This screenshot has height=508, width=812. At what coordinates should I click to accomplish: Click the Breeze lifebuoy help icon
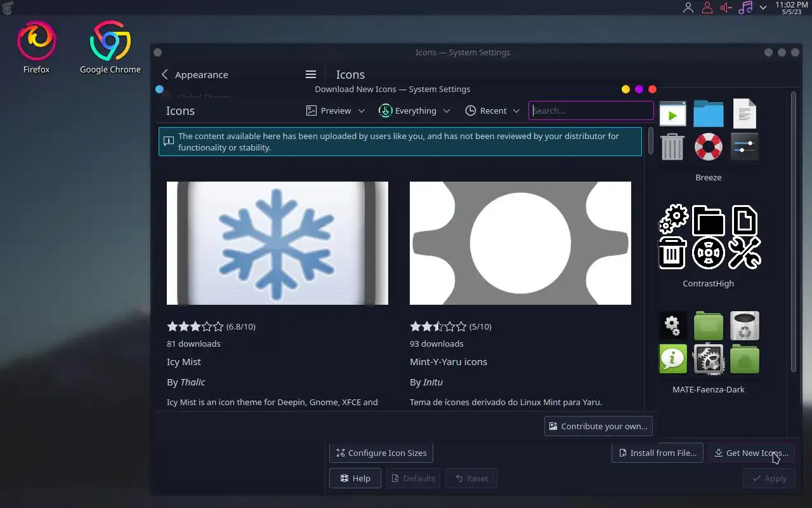click(x=709, y=147)
